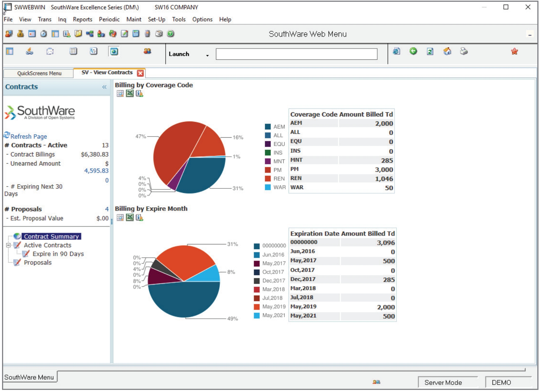Open the chart options icon above coverage pie

pos(120,94)
